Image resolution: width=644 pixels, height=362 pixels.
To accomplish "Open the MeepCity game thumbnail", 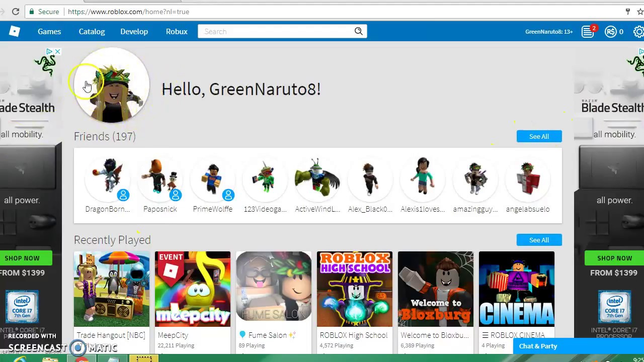I will [x=193, y=289].
